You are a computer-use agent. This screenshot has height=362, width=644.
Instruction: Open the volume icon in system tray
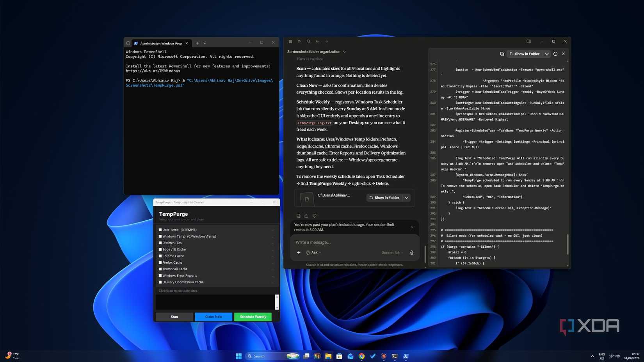[617, 356]
